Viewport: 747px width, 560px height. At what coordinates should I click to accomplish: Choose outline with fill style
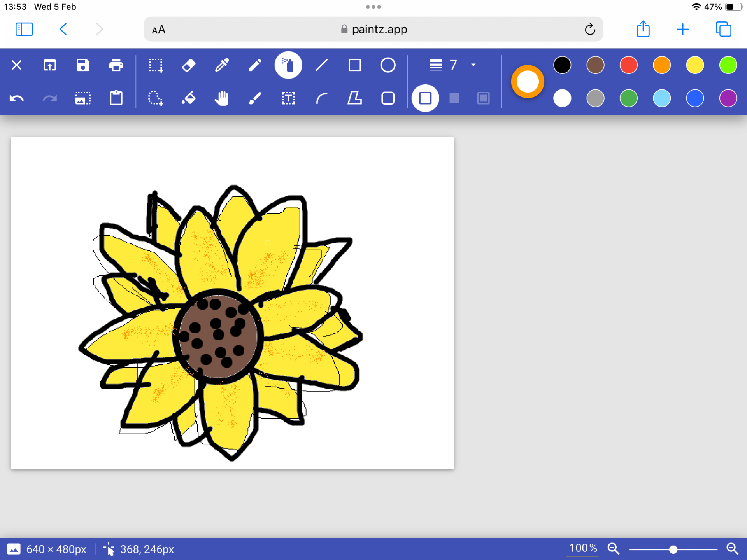pyautogui.click(x=483, y=98)
